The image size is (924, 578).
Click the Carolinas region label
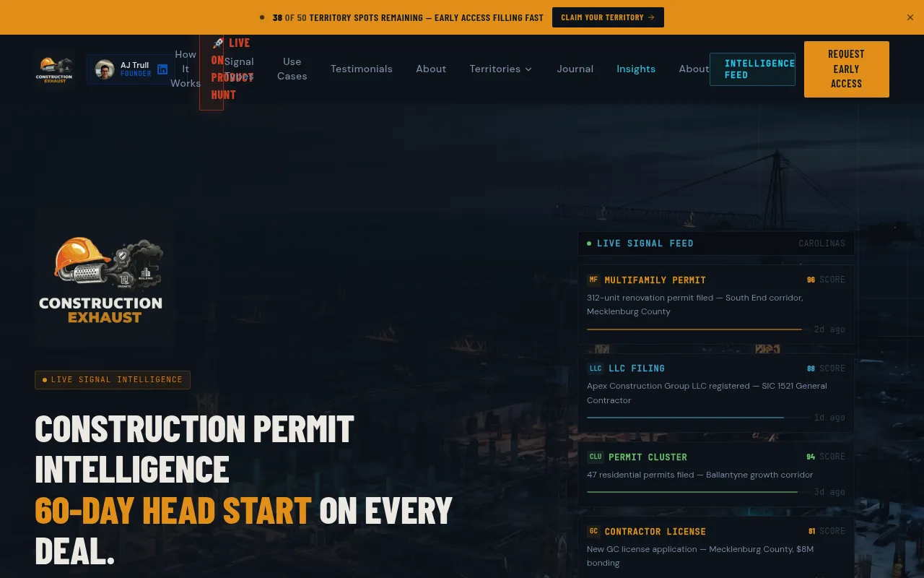click(x=821, y=243)
